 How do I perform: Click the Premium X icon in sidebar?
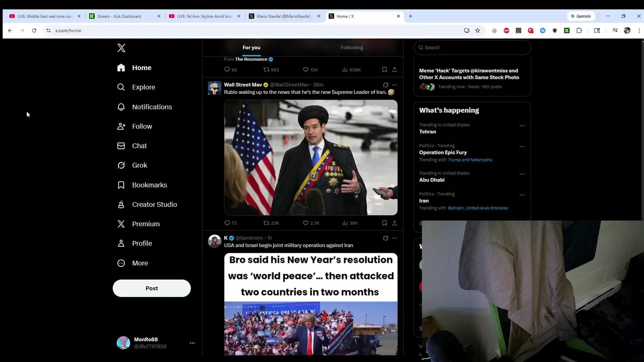coord(121,224)
